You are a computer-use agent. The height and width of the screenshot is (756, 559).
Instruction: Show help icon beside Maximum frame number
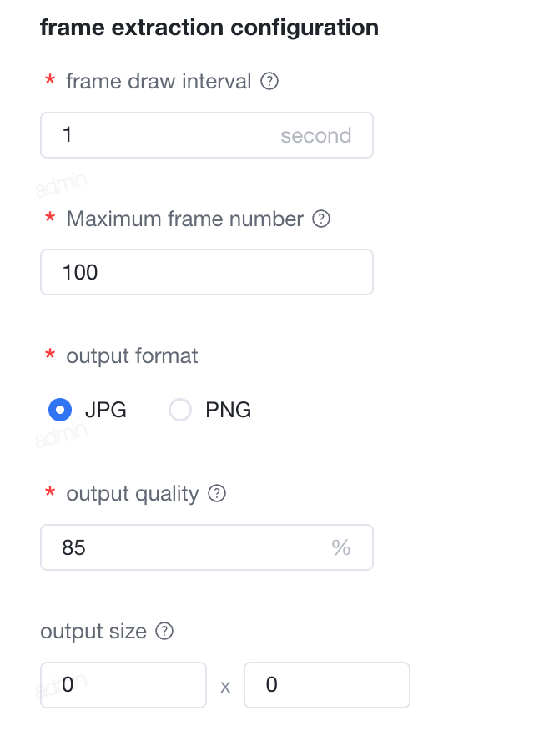coord(321,219)
